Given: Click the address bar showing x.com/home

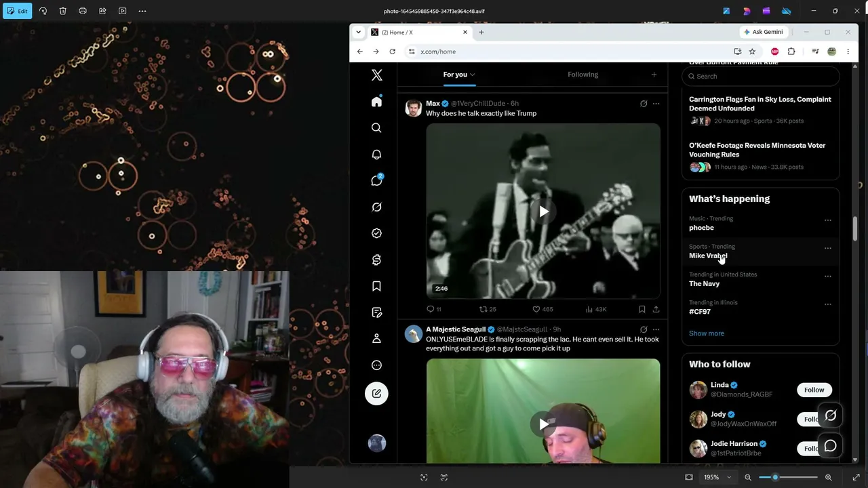Looking at the screenshot, I should coord(570,52).
